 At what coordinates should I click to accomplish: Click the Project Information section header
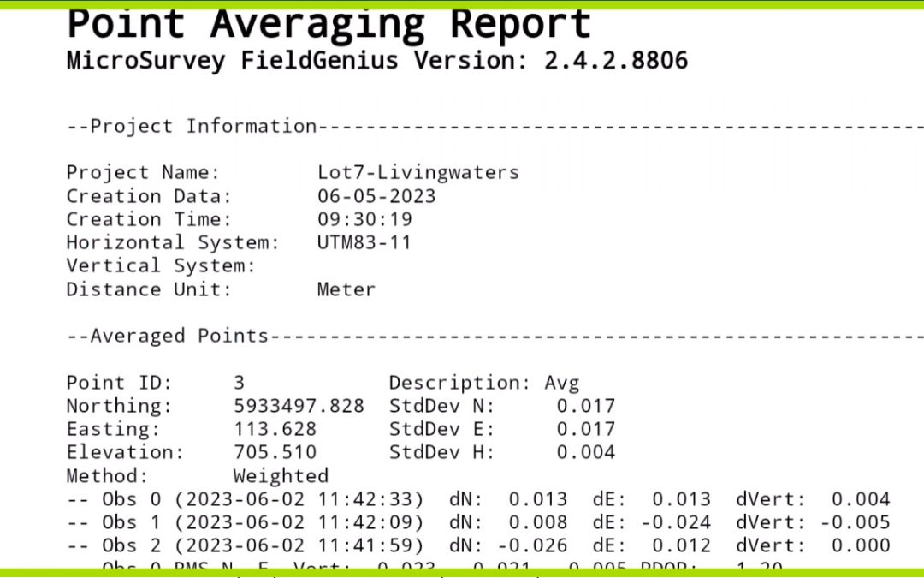192,127
